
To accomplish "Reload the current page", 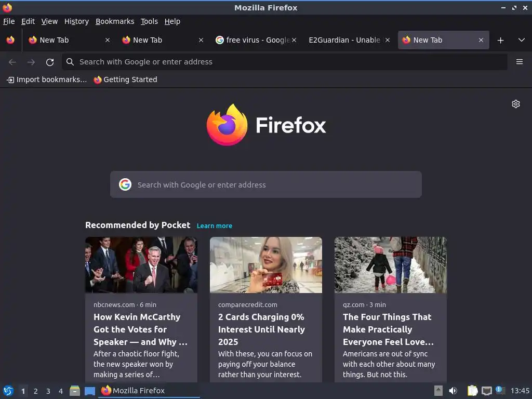I will click(x=50, y=62).
